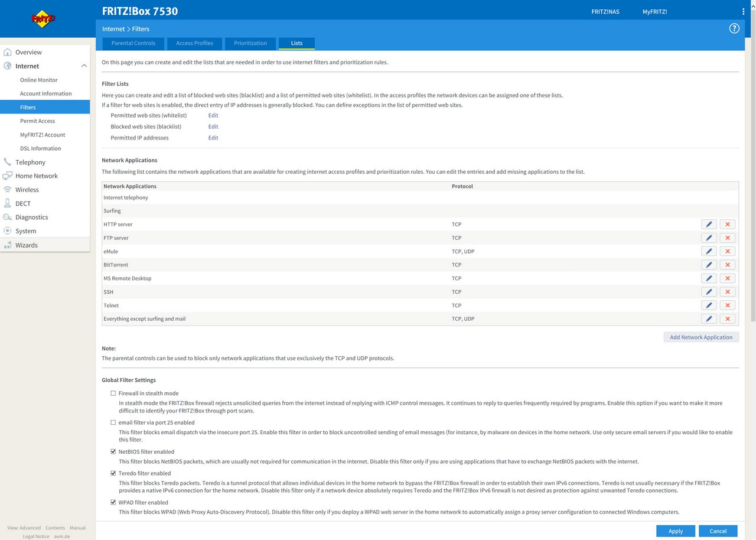Edit the MS Remote Desktop entry
756x540 pixels.
pos(709,278)
